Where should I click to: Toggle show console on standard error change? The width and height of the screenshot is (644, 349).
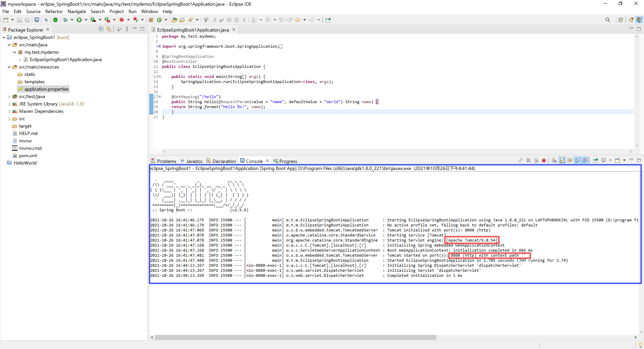585,160
